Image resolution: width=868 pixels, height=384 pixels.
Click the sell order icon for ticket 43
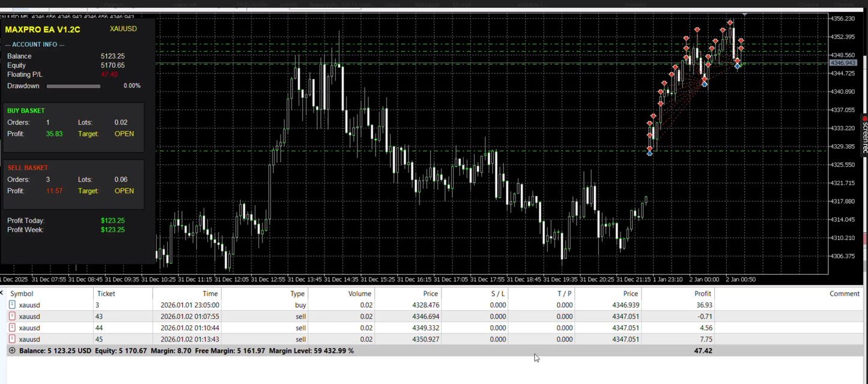12,316
